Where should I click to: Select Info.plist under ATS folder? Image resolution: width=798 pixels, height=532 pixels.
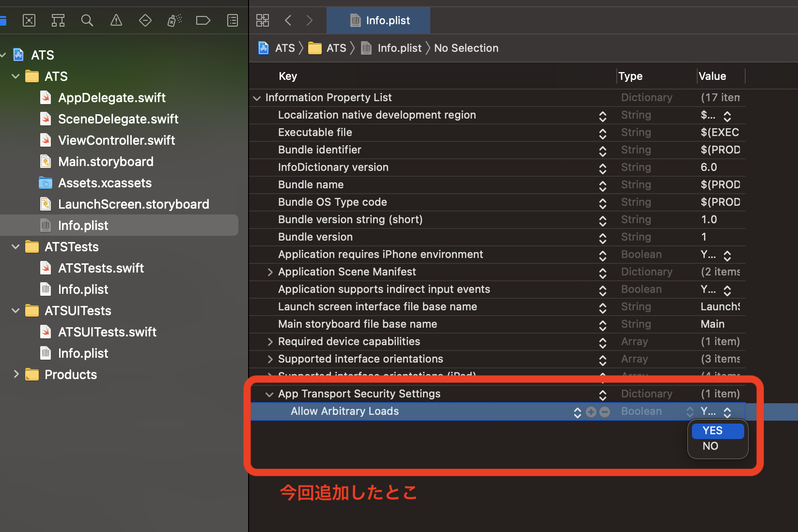(x=119, y=225)
